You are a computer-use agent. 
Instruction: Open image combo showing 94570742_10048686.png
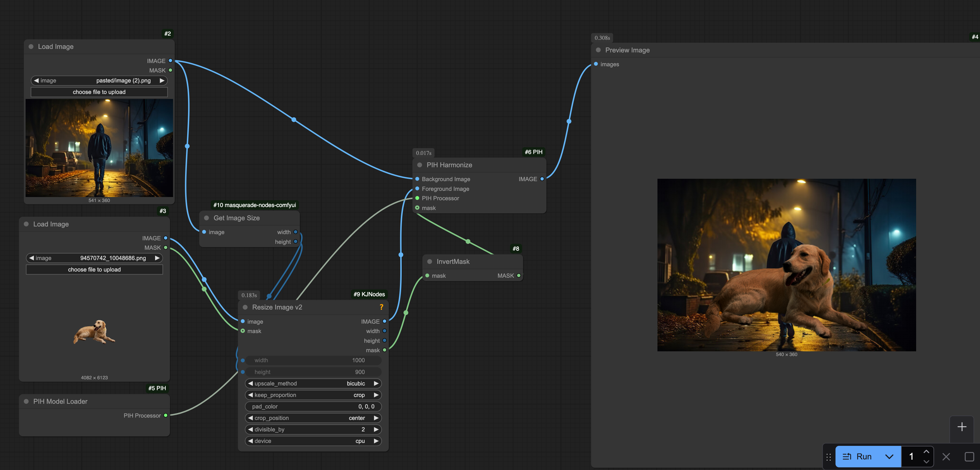pyautogui.click(x=94, y=258)
